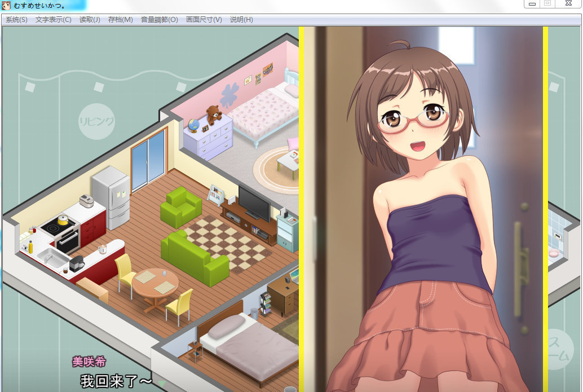Click the 读取(J) load menu

(90, 20)
